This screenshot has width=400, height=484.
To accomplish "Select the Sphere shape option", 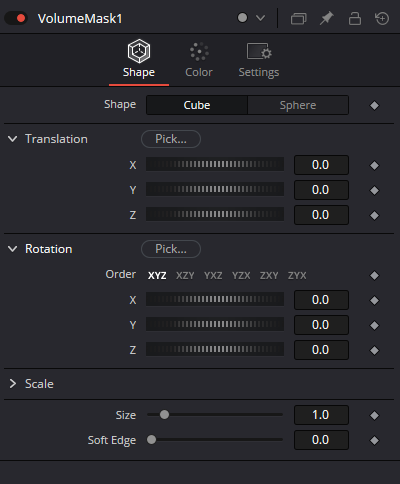I will [x=298, y=105].
